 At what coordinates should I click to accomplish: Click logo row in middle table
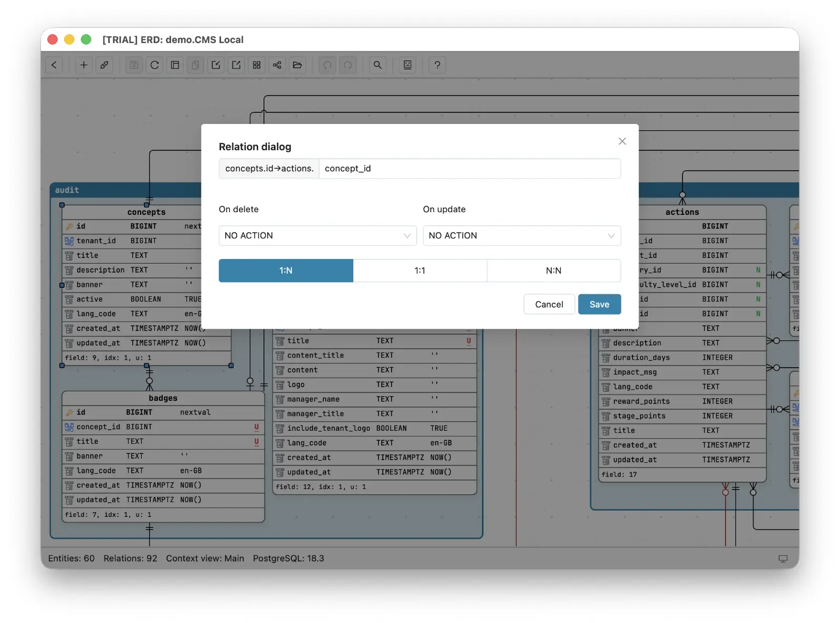point(375,385)
